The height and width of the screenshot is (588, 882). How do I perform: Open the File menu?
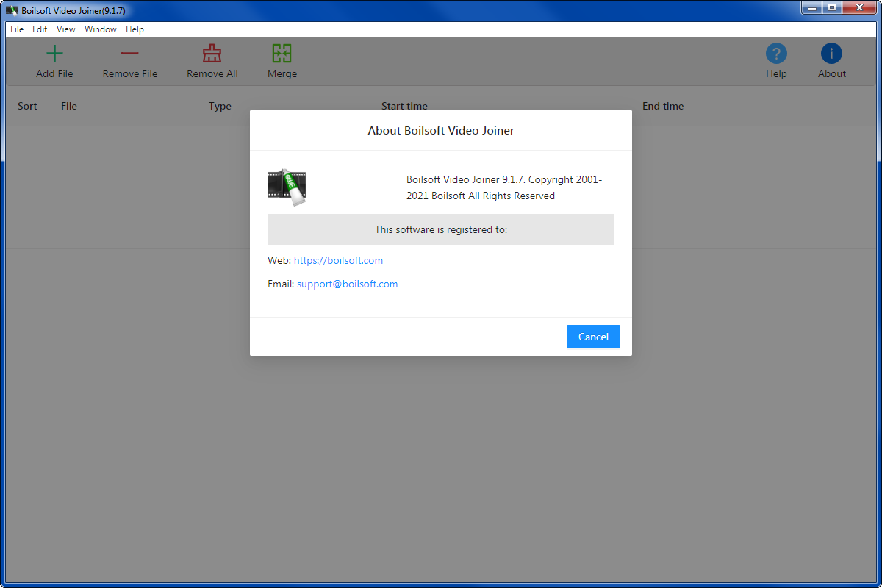point(17,29)
